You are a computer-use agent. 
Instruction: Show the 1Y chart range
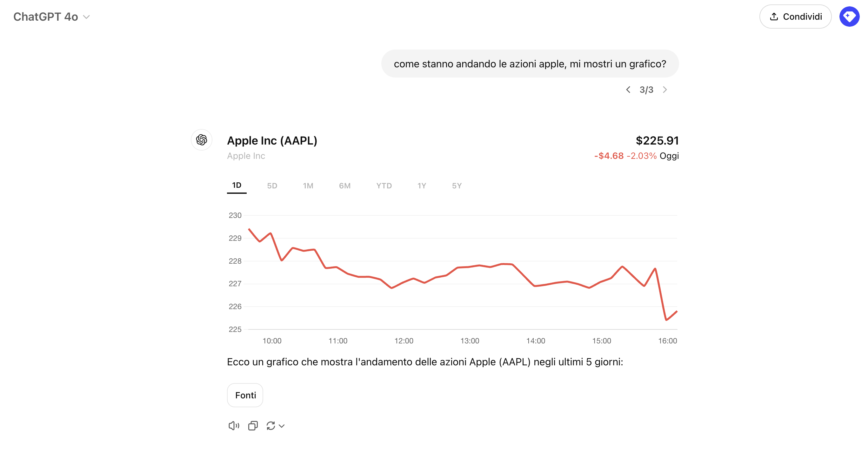click(422, 186)
